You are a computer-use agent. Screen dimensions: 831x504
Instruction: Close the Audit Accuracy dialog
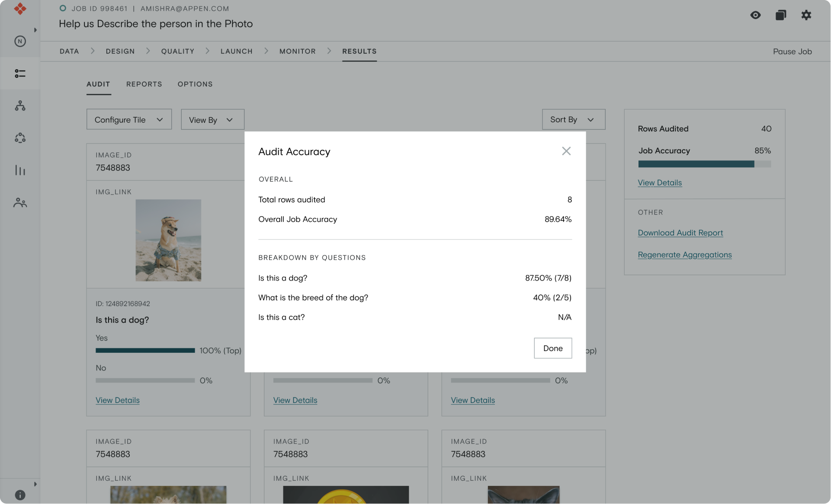566,151
